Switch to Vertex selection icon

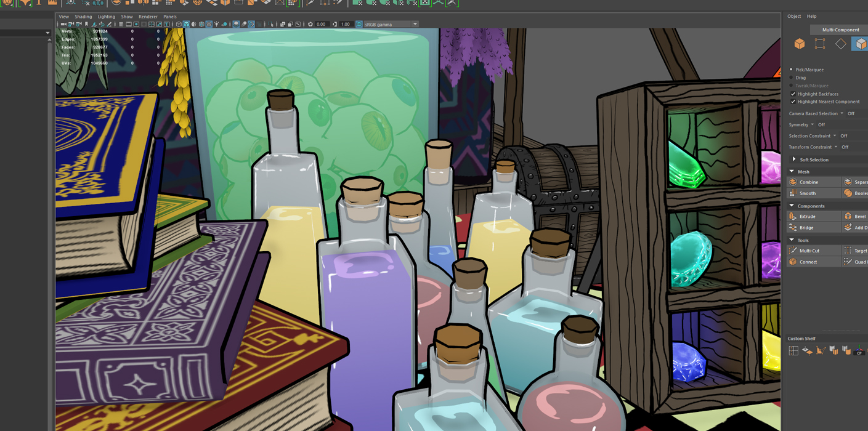[x=819, y=44]
